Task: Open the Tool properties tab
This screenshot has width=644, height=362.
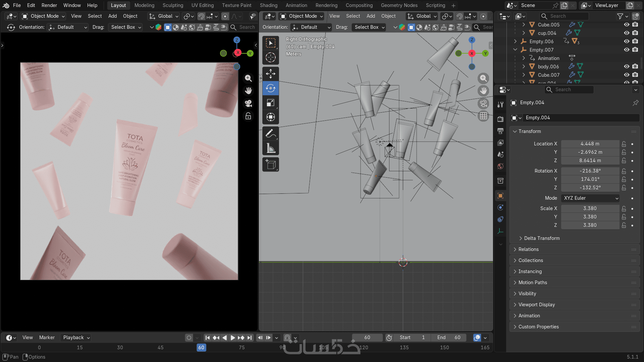Action: pos(500,105)
